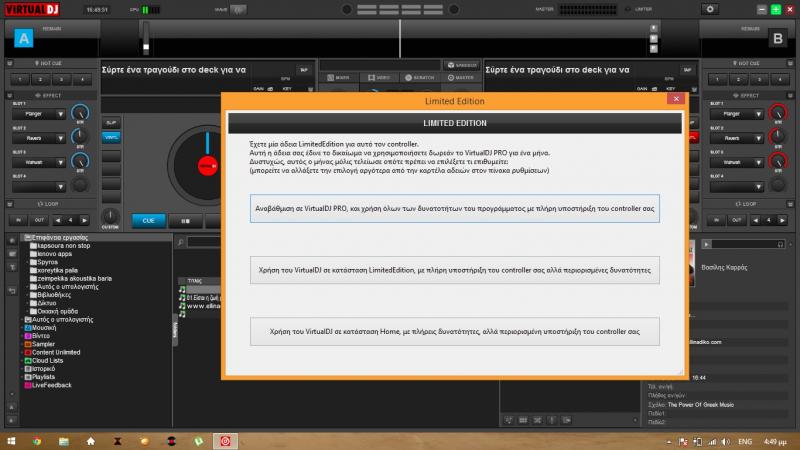
Task: Click the second icon in bottom sideview toolbar
Action: (x=522, y=420)
